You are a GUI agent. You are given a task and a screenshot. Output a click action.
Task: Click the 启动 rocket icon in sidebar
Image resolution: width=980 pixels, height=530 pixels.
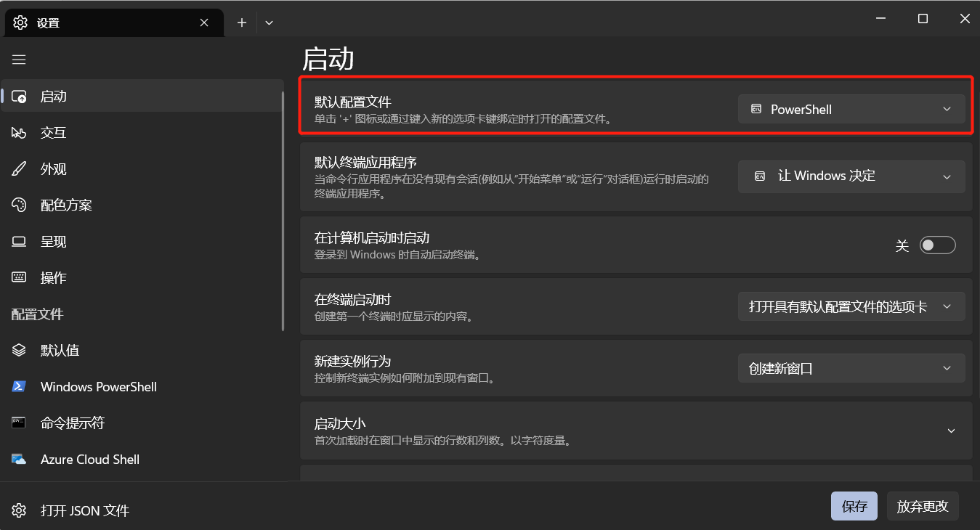click(x=19, y=97)
